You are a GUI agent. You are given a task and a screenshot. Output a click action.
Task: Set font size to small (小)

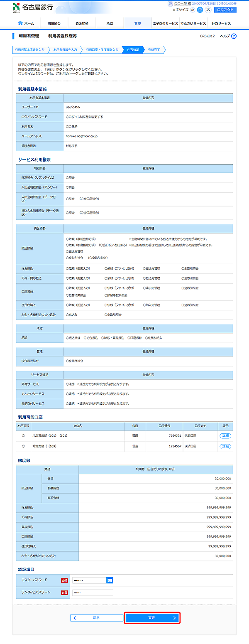click(193, 10)
